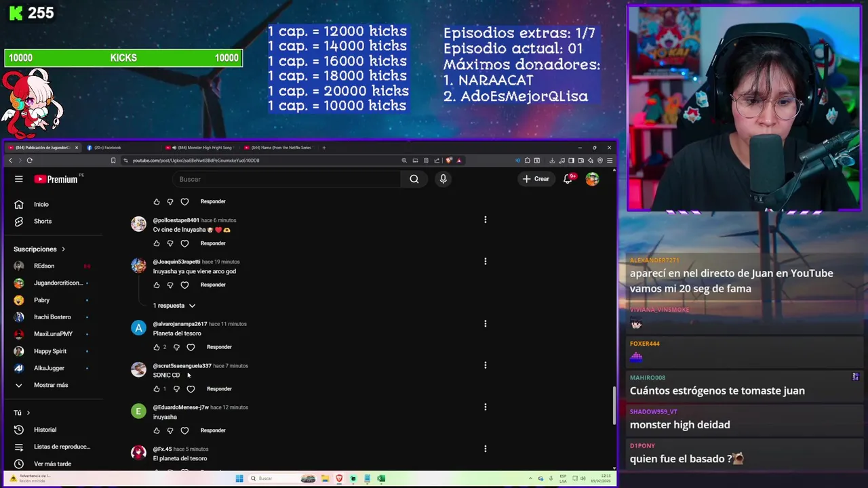Open @Joaquin53rapetti's channel name link

(x=176, y=262)
